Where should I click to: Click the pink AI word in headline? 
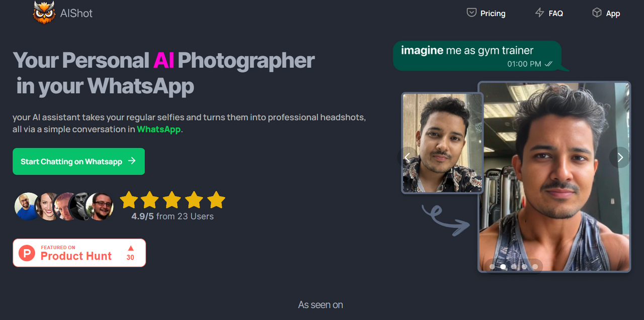(164, 60)
